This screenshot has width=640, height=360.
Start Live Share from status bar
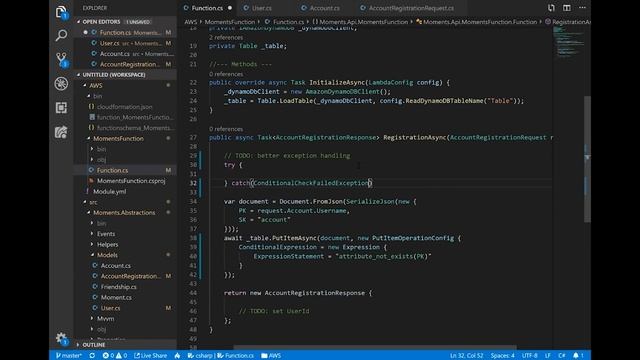(151, 356)
